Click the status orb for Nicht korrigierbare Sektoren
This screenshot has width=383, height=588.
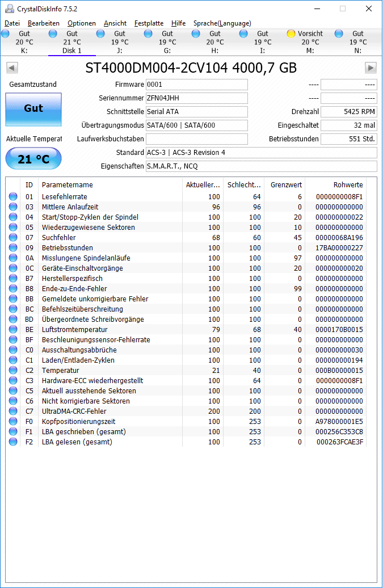tap(13, 401)
